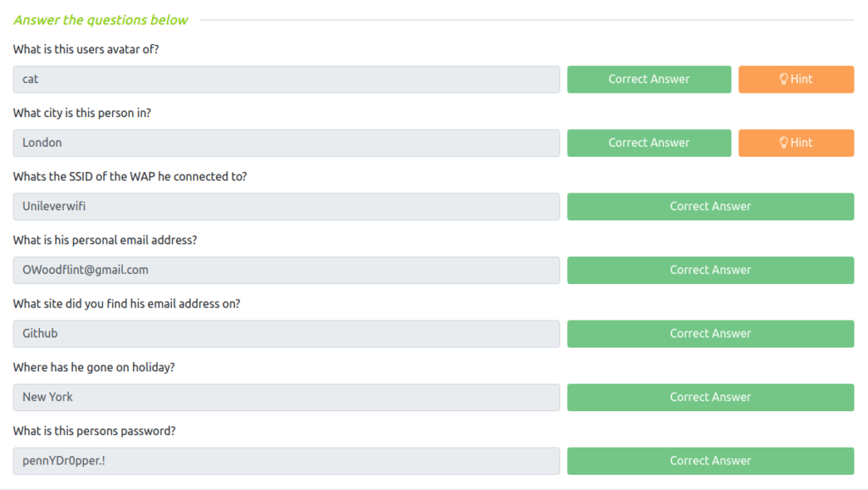Image resolution: width=868 pixels, height=490 pixels.
Task: Focus the password field with pennYDr0pper.!
Action: coord(287,461)
